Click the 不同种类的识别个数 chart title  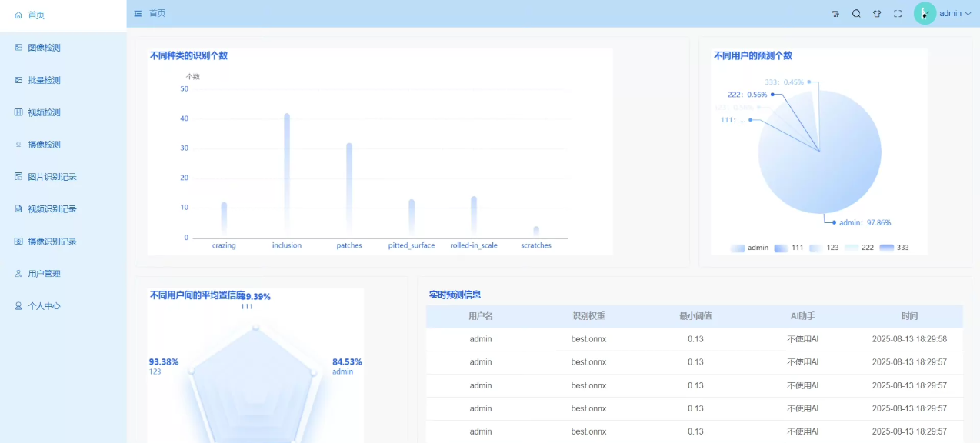188,55
